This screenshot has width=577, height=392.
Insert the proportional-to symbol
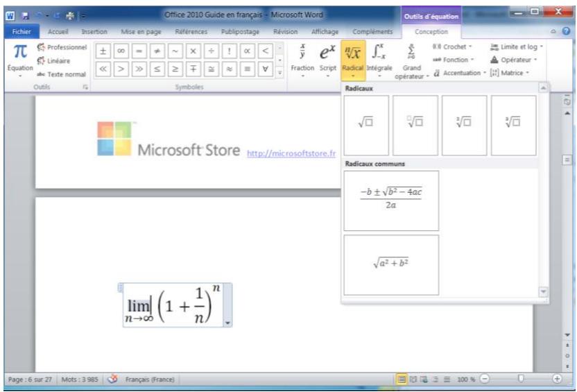coord(248,51)
